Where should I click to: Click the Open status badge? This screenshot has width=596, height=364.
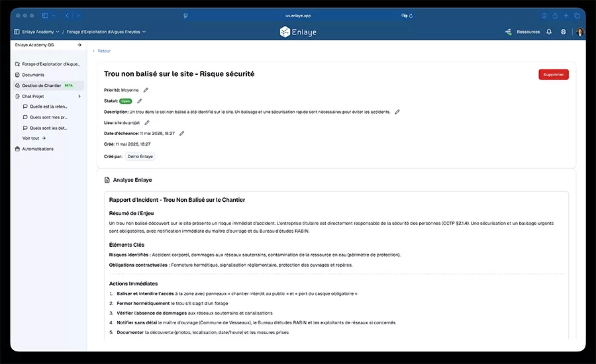pyautogui.click(x=125, y=101)
